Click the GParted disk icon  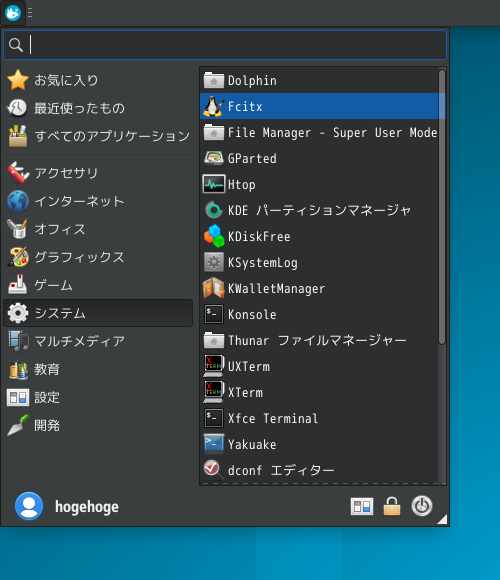pyautogui.click(x=213, y=158)
